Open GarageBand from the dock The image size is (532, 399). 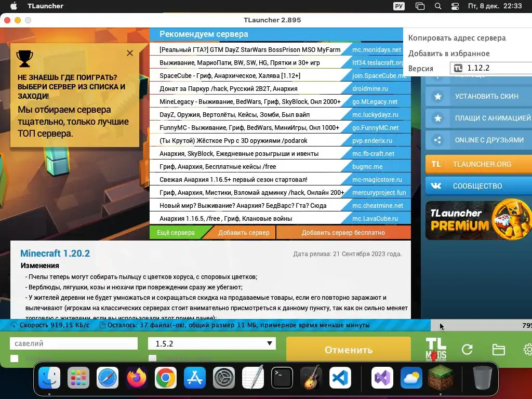pos(311,377)
